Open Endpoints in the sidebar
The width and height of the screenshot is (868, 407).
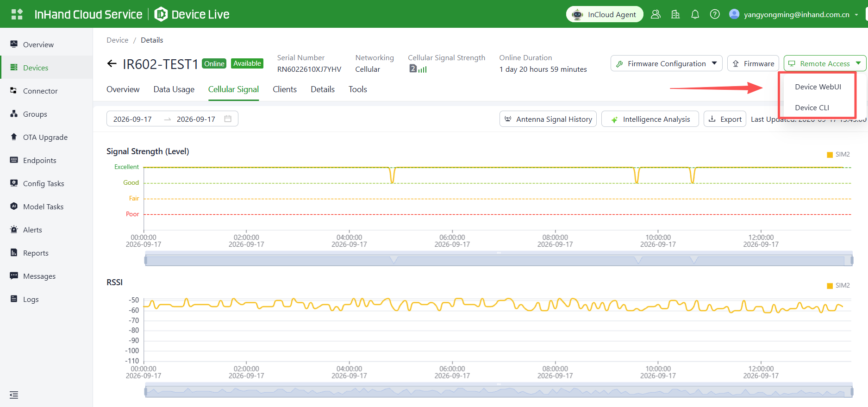[46, 160]
